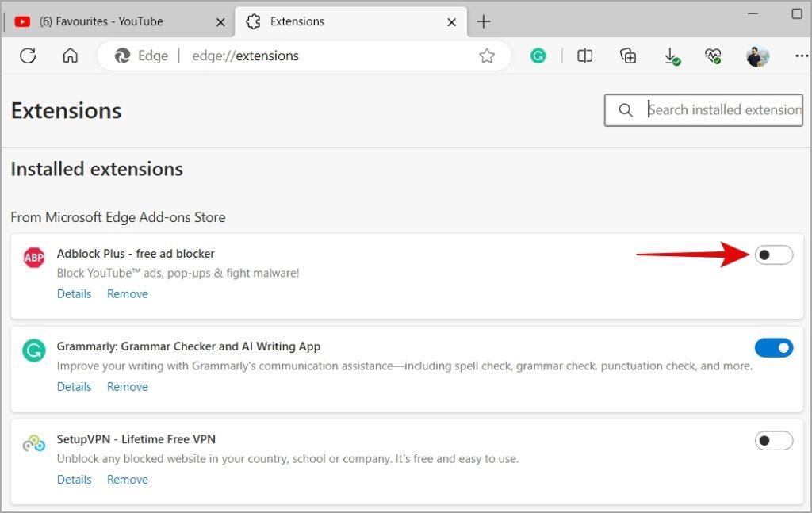
Task: Click the SetupVPN extension logo
Action: tap(34, 444)
